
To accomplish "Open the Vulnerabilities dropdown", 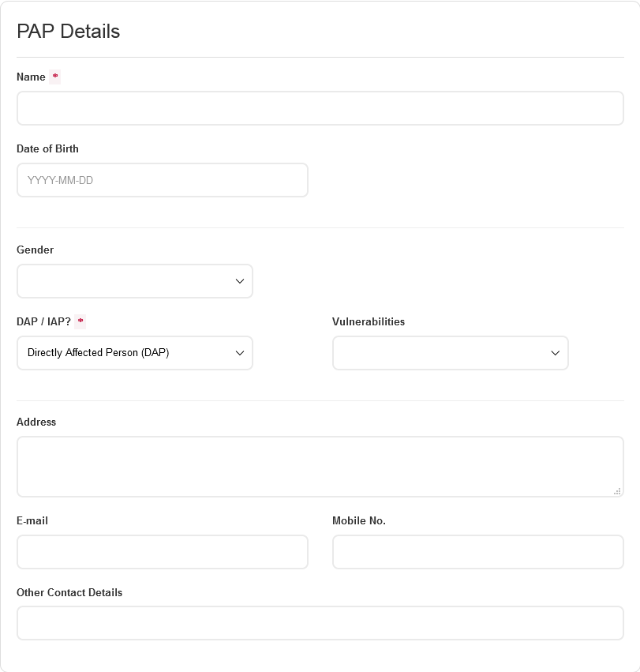I will click(450, 353).
